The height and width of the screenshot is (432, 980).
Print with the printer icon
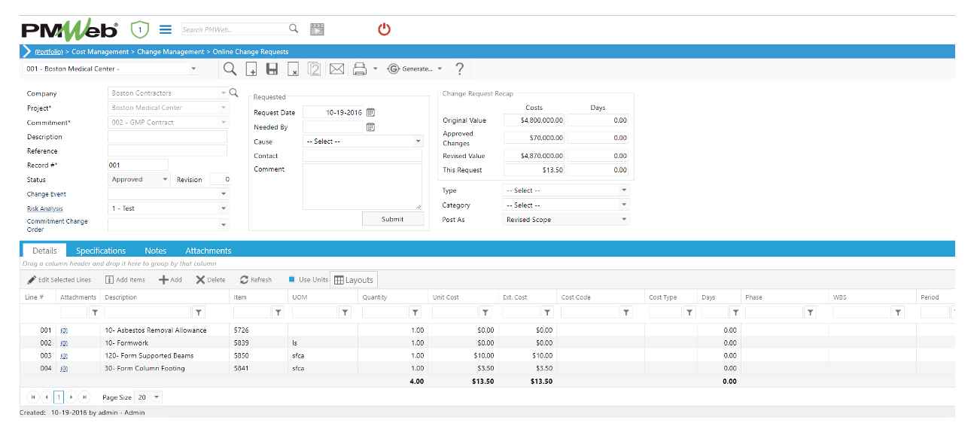361,69
